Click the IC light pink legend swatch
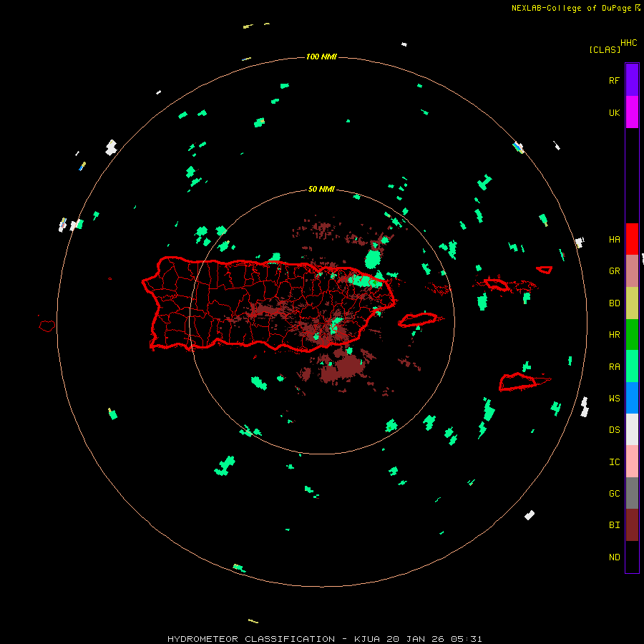The image size is (644, 644). 632,462
